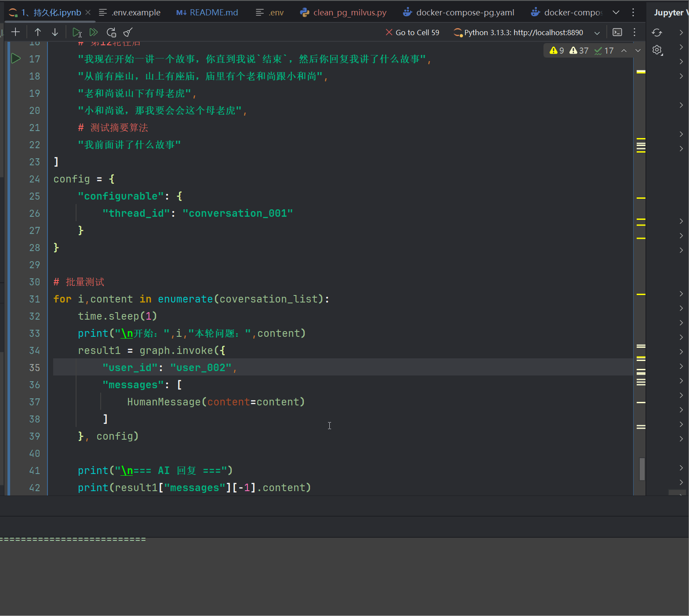Screen dimensions: 689x616
Task: Clear outputs with the broom icon
Action: tap(128, 32)
